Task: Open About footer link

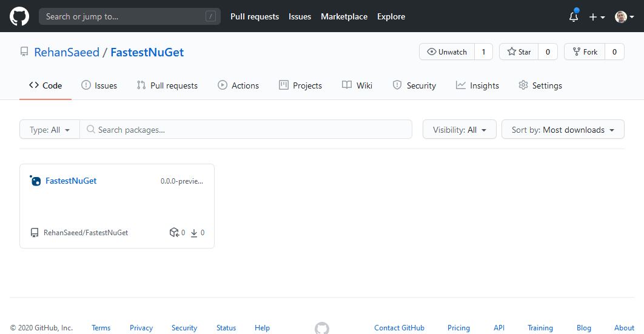Action: 624,328
